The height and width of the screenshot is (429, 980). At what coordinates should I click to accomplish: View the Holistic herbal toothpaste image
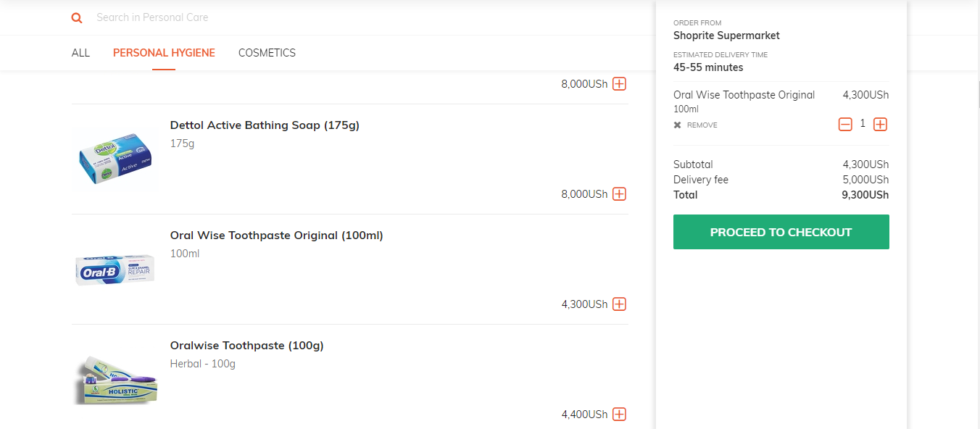point(115,380)
